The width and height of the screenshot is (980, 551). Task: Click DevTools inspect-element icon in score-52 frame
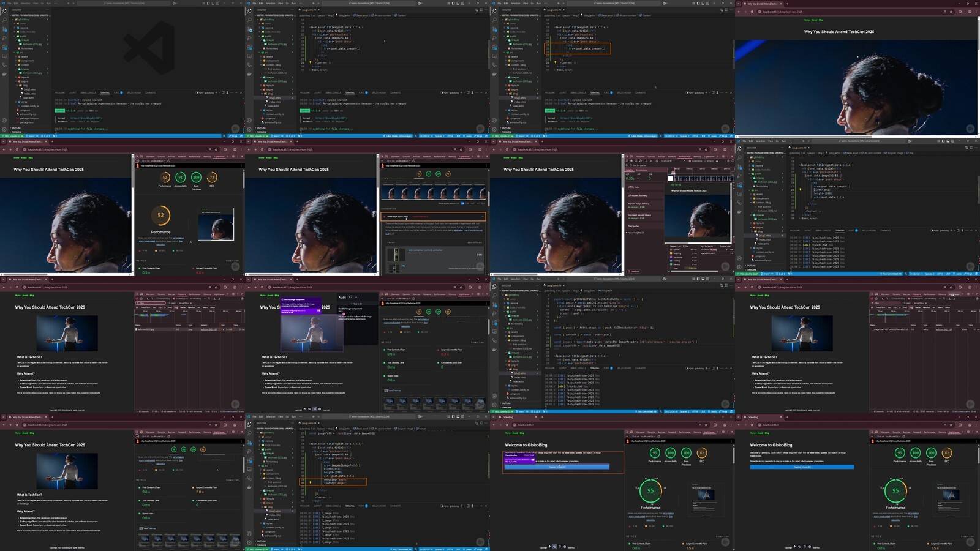[137, 156]
